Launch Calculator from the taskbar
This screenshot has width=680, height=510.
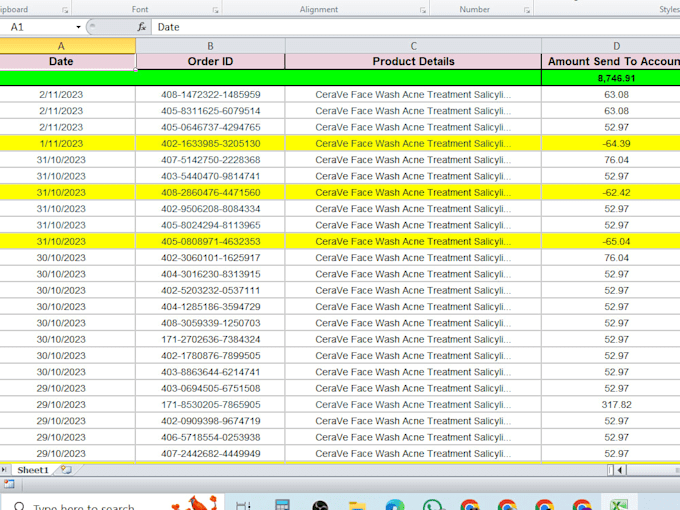click(x=282, y=505)
